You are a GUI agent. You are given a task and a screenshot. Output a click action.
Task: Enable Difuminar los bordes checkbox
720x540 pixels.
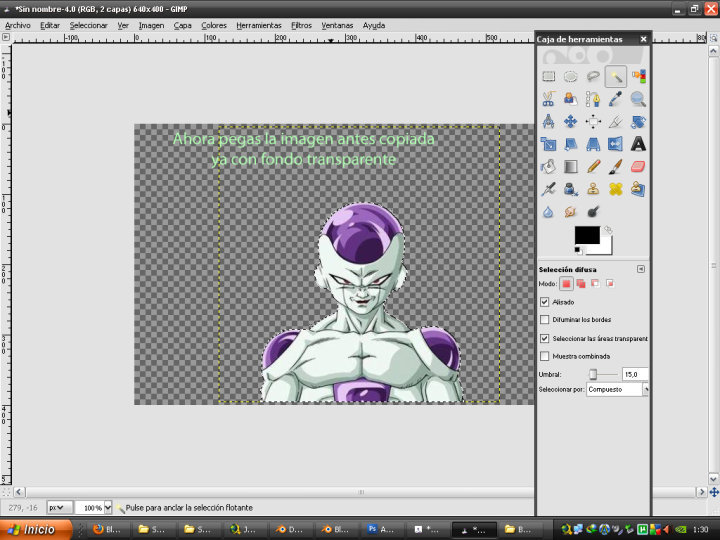[x=545, y=320]
